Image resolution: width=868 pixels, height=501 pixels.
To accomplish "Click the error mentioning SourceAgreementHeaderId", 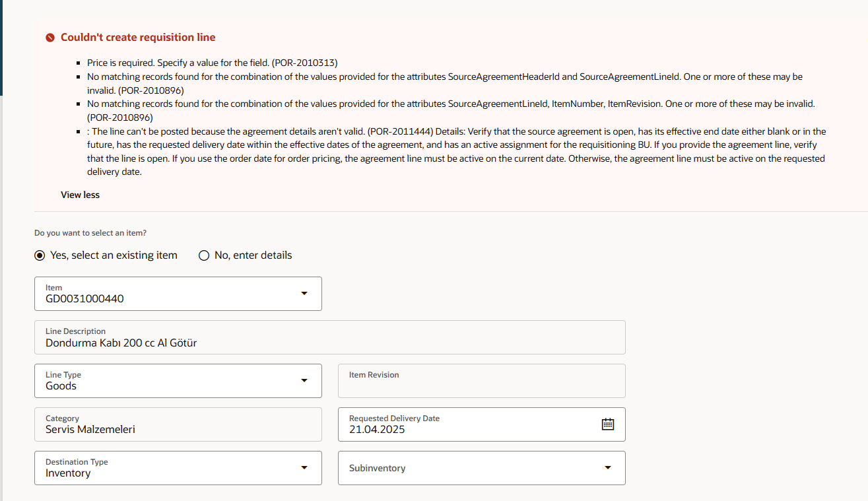I will [445, 83].
